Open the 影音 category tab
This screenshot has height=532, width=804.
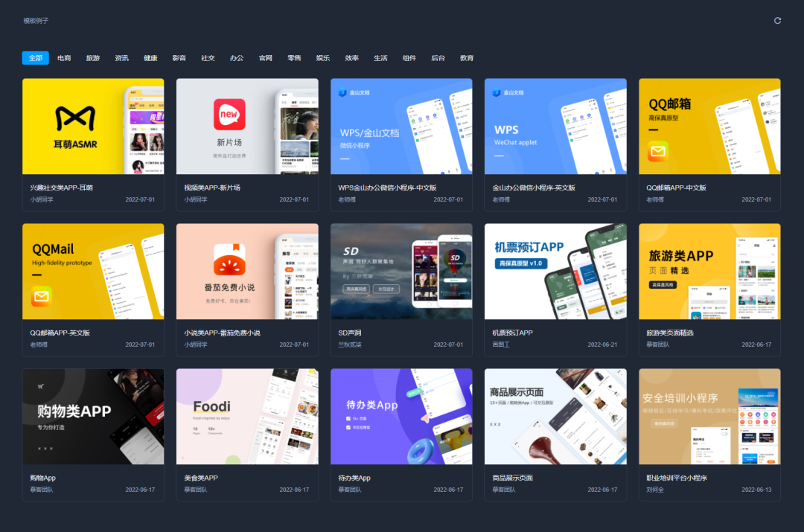[179, 58]
